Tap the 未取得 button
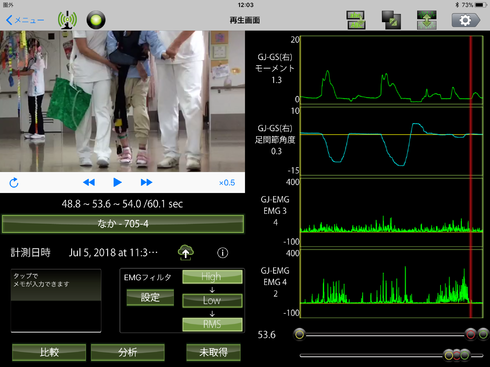The width and height of the screenshot is (490, 367). click(x=213, y=352)
